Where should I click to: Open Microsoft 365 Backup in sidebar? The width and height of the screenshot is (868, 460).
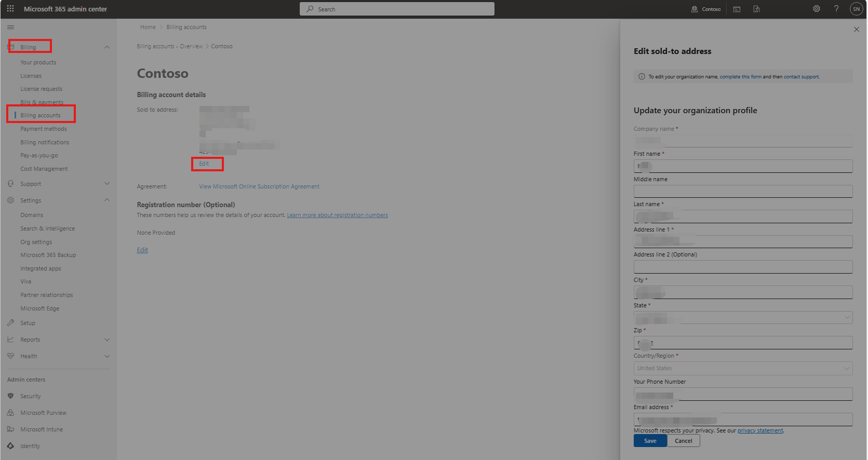click(x=48, y=255)
